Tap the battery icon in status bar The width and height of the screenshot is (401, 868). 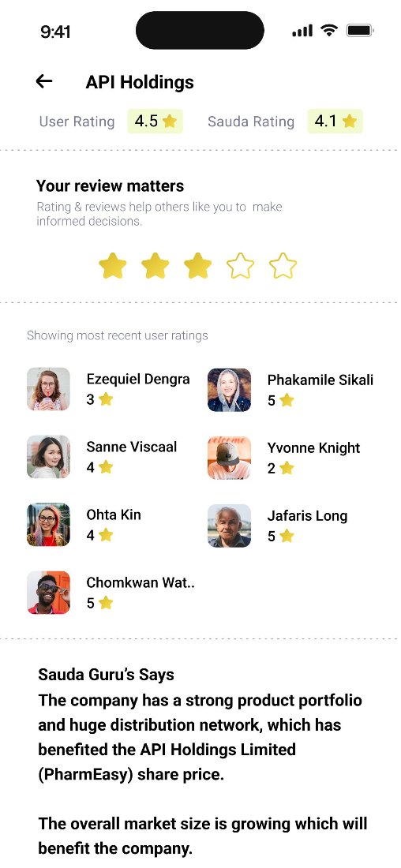click(x=360, y=31)
